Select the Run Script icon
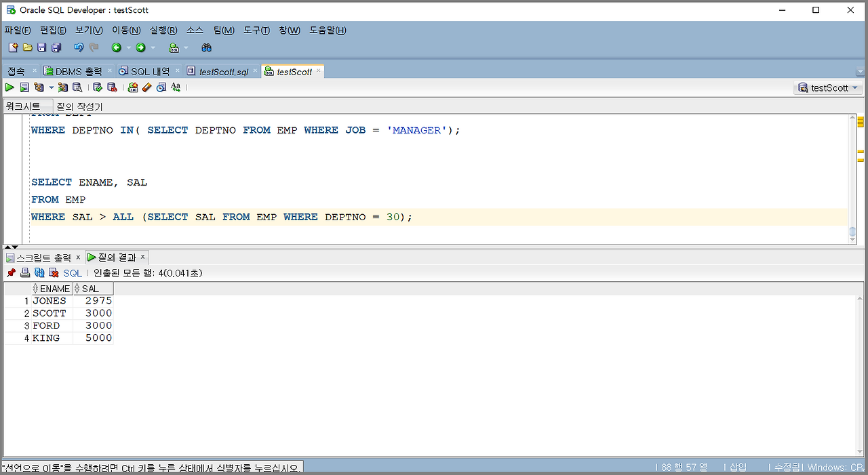This screenshot has height=475, width=868. pos(24,87)
